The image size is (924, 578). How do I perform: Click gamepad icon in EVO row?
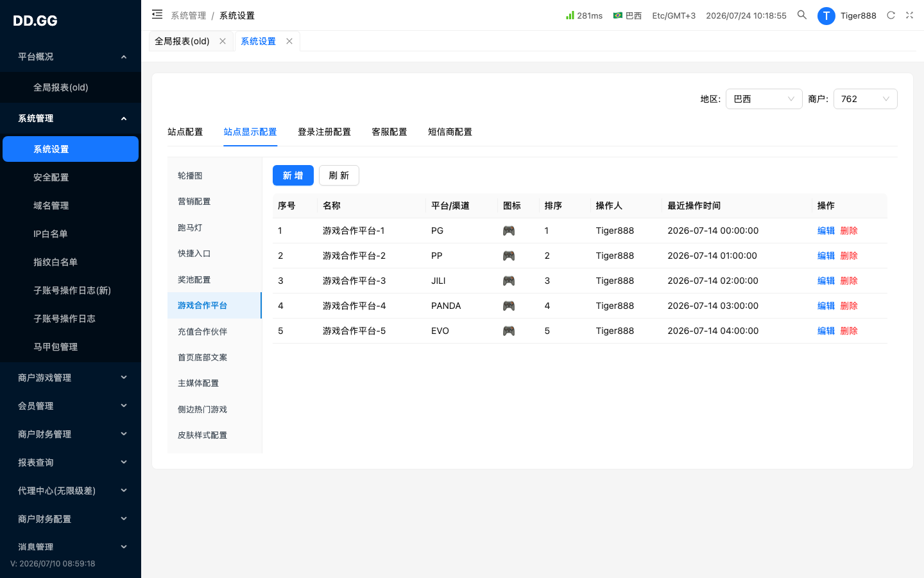pyautogui.click(x=509, y=331)
